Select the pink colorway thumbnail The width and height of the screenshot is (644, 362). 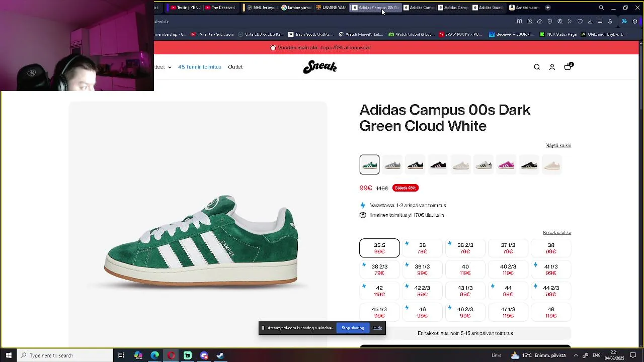click(x=506, y=165)
